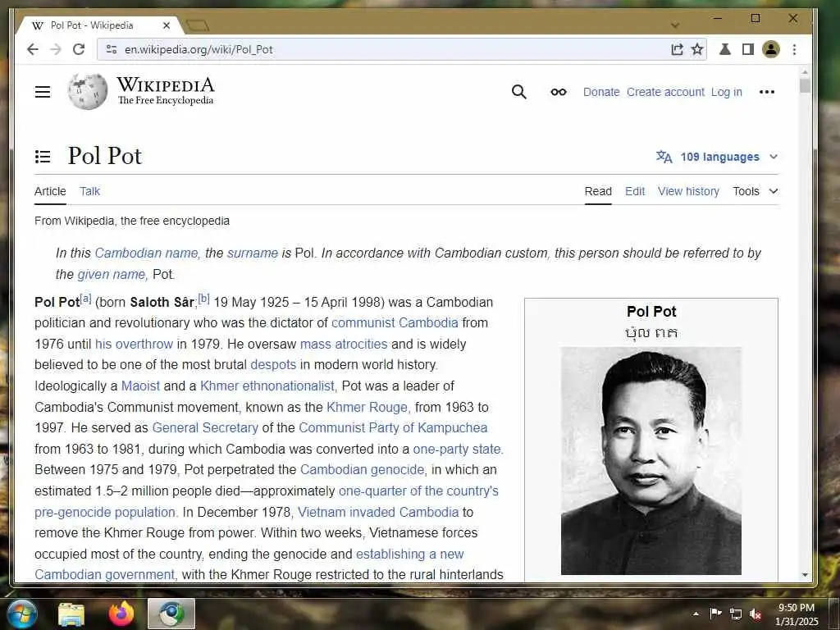Go back to the previous page
The width and height of the screenshot is (840, 630).
[33, 49]
